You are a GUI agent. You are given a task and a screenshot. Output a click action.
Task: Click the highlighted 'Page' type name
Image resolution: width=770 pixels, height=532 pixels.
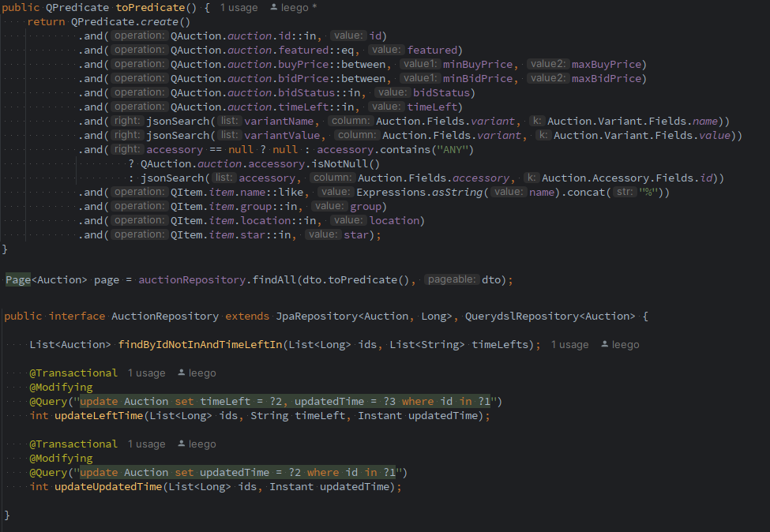[18, 279]
